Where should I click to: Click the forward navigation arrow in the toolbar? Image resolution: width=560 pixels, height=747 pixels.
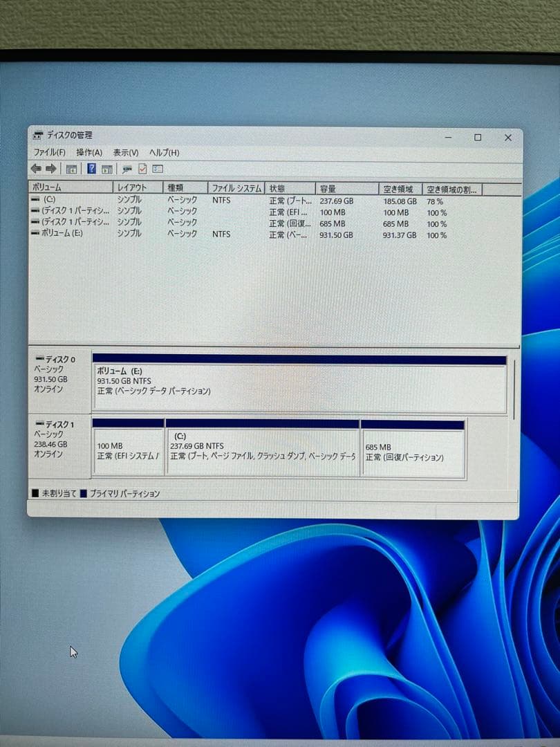[51, 169]
